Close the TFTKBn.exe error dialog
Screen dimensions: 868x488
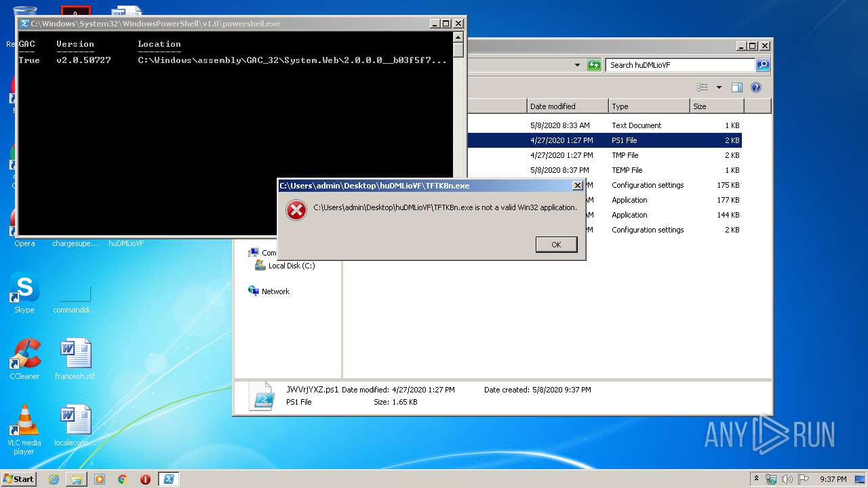coord(578,186)
